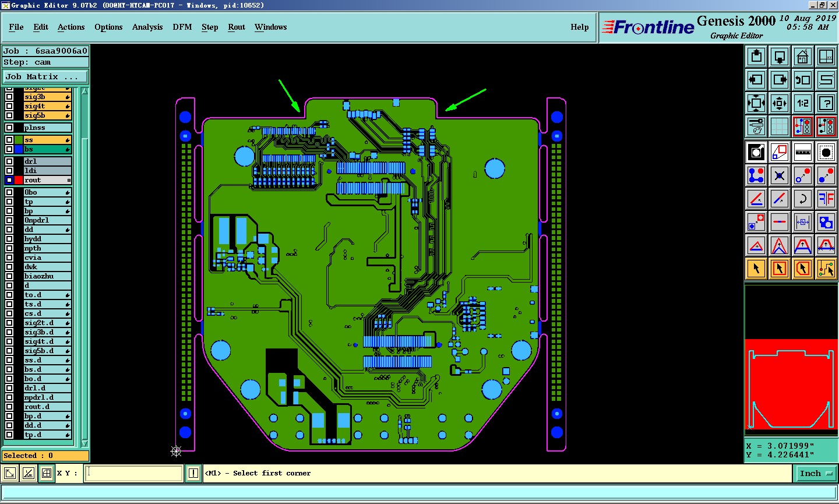Select the npth layer name
Screen dimensions: 839x504
pyautogui.click(x=47, y=248)
